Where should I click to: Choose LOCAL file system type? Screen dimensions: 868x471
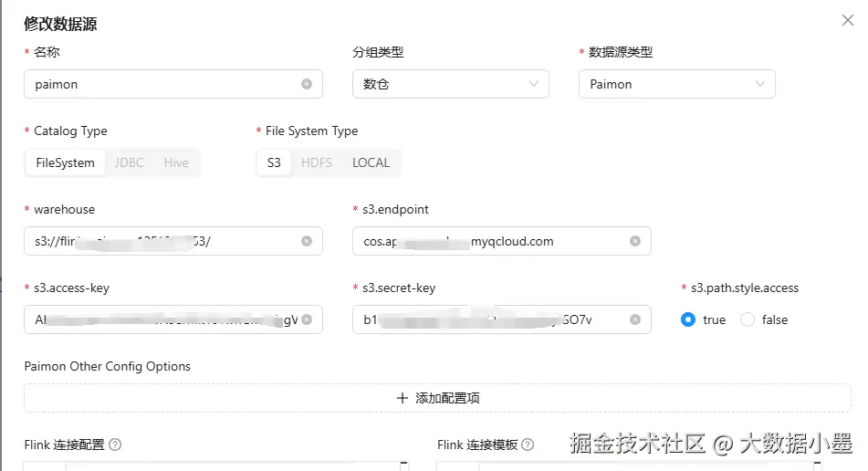click(371, 162)
